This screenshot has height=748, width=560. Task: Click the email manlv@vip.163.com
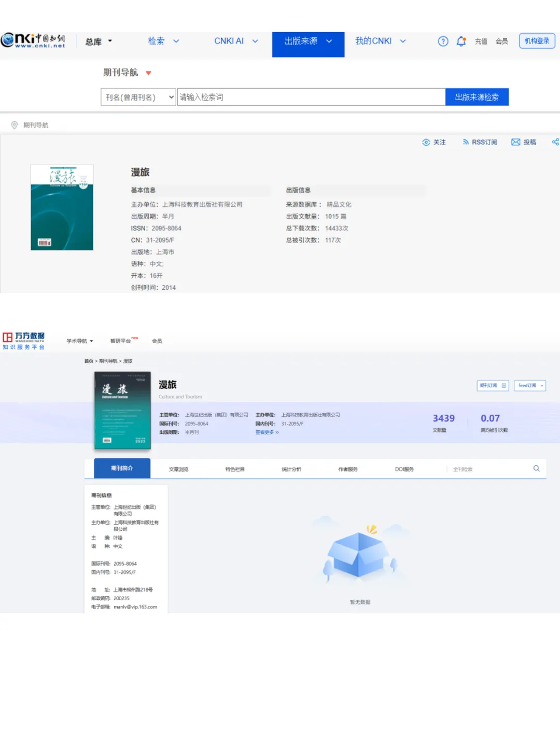(135, 607)
